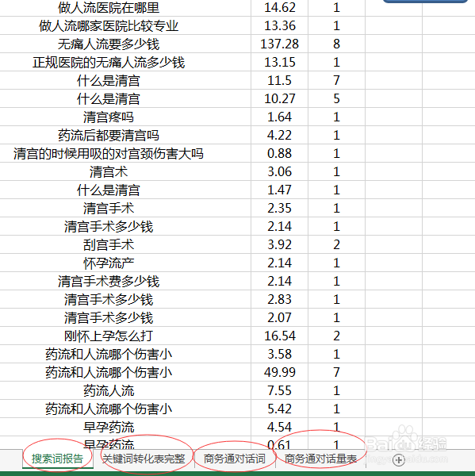Screen dimensions: 475x476
Task: Select count 7 in the 49.99 row
Action: 336,372
